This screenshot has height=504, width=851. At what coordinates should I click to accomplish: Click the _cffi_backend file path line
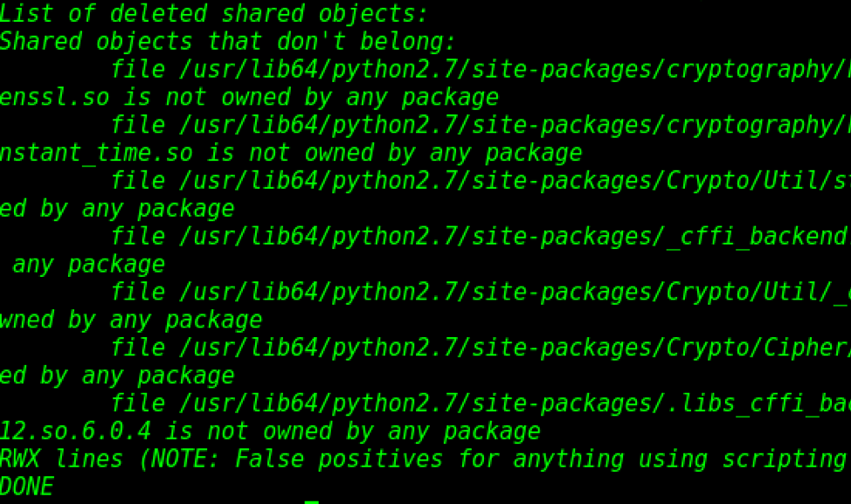coord(481,237)
